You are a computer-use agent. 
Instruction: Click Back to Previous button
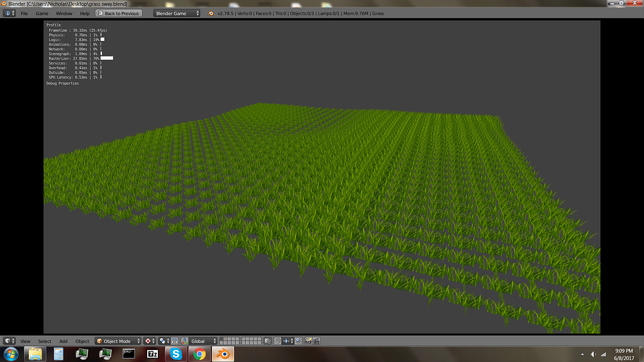[119, 13]
